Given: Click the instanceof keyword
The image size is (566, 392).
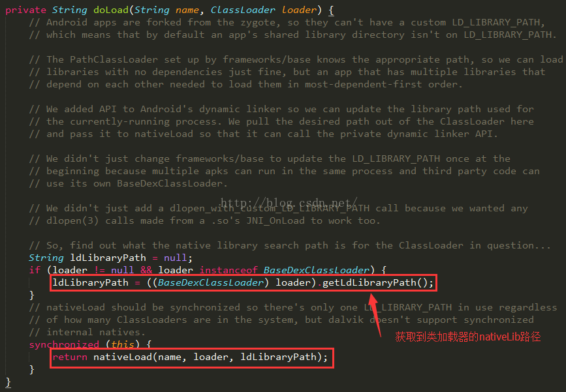Looking at the screenshot, I should [x=228, y=270].
